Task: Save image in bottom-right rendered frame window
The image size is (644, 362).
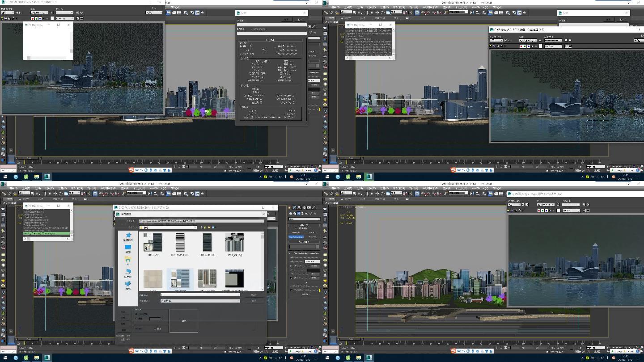Action: tap(508, 210)
